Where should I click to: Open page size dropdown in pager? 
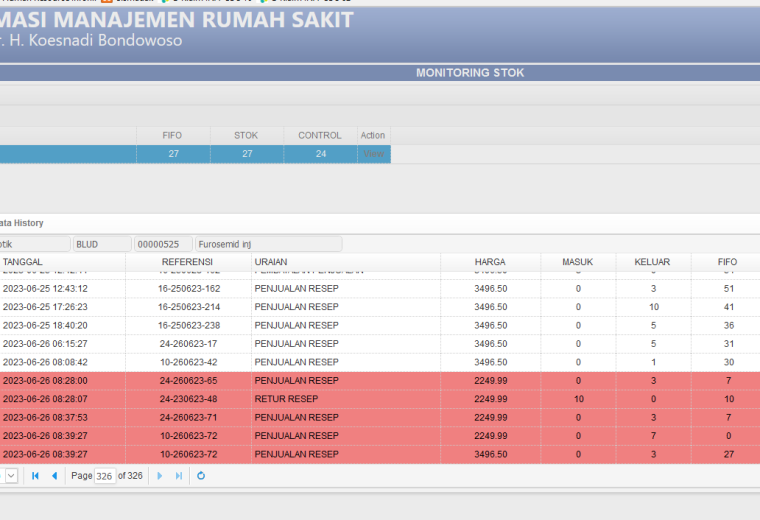11,476
